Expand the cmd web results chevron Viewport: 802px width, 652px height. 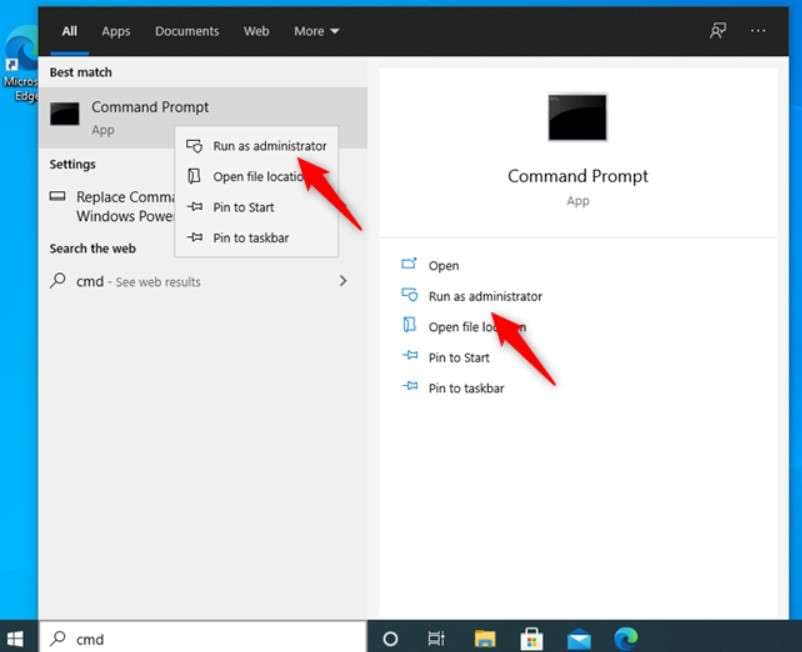(x=343, y=281)
